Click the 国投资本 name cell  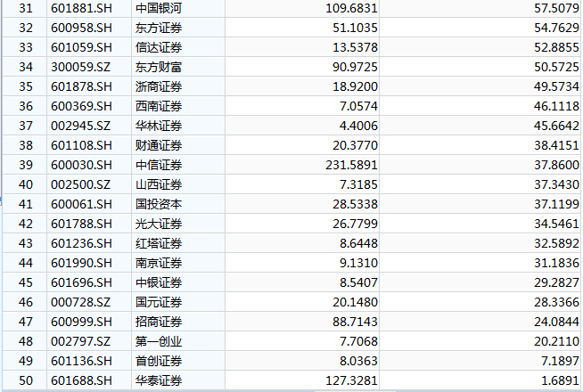[x=178, y=204]
